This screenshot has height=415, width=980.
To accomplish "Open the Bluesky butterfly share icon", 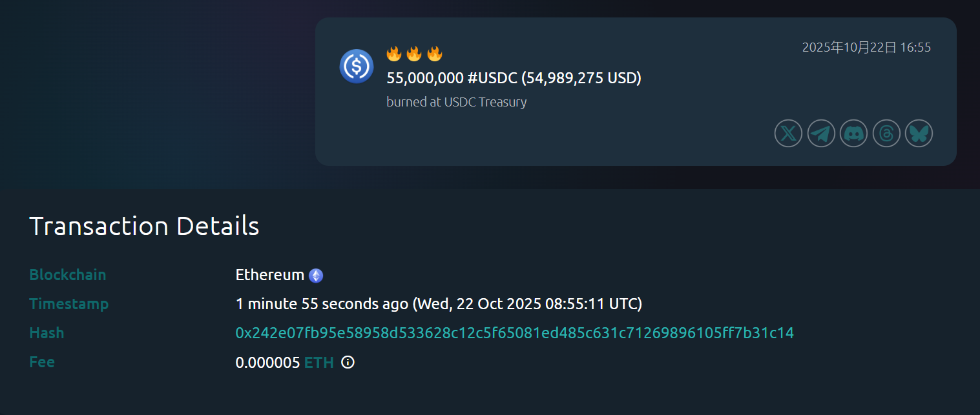I will pyautogui.click(x=919, y=133).
